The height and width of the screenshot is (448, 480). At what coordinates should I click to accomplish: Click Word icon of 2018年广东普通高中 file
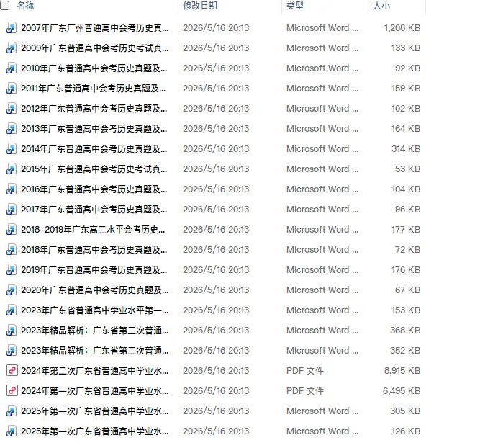pyautogui.click(x=12, y=250)
